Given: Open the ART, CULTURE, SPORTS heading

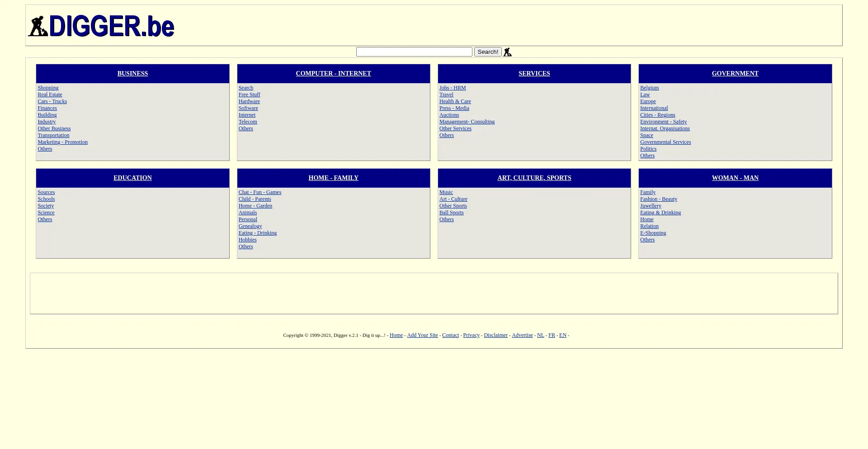Looking at the screenshot, I should coord(534,178).
